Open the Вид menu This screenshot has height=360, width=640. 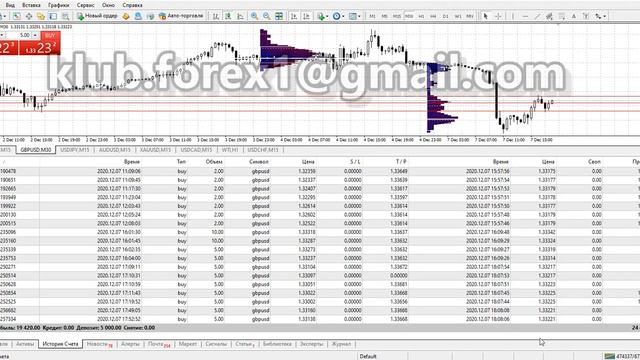10,5
